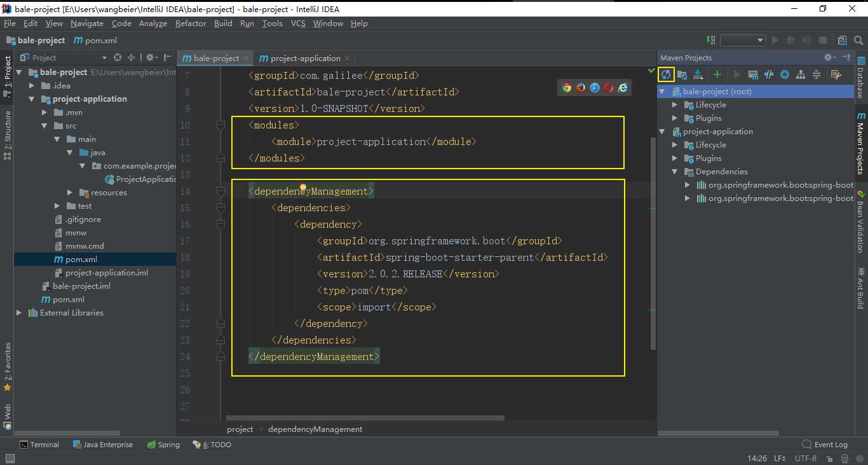868x465 pixels.
Task: Open in Opera browser icon
Action: click(609, 88)
